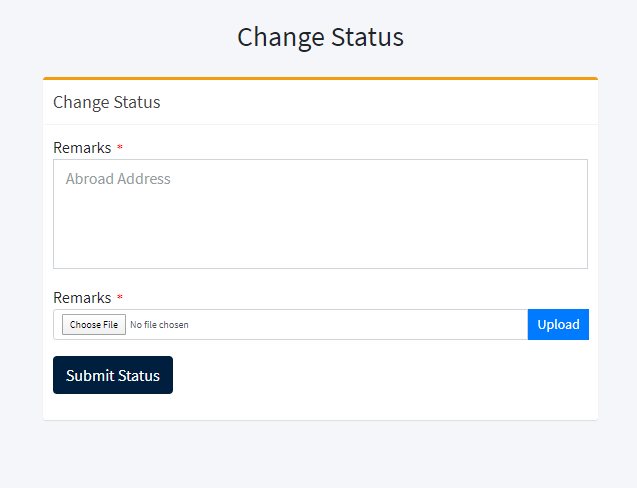The height and width of the screenshot is (488, 637).
Task: Click blank card space right of Submit Status
Action: tap(382, 375)
